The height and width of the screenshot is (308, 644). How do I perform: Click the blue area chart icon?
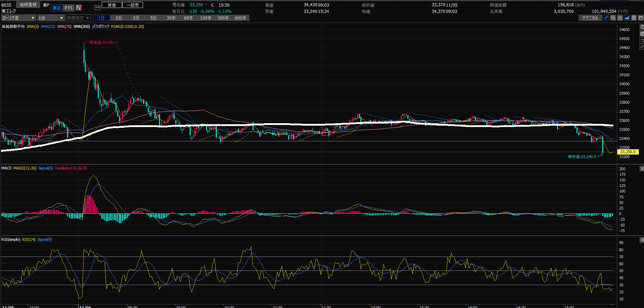coord(627,18)
